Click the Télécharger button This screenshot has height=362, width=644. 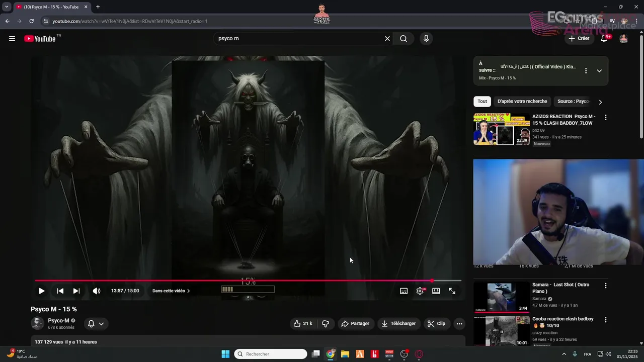click(399, 324)
